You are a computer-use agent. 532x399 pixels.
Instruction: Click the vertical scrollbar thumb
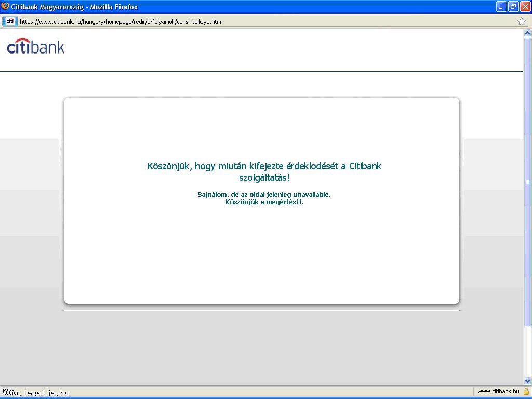[528, 182]
